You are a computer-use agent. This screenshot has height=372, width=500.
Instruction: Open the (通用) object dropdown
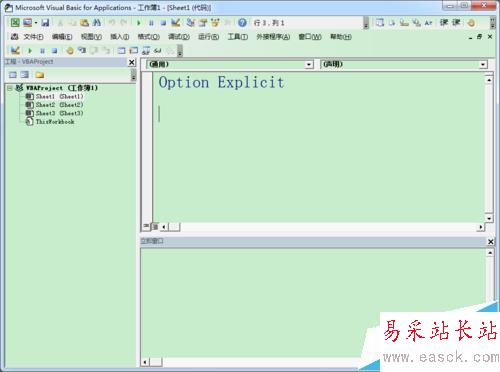coord(309,64)
